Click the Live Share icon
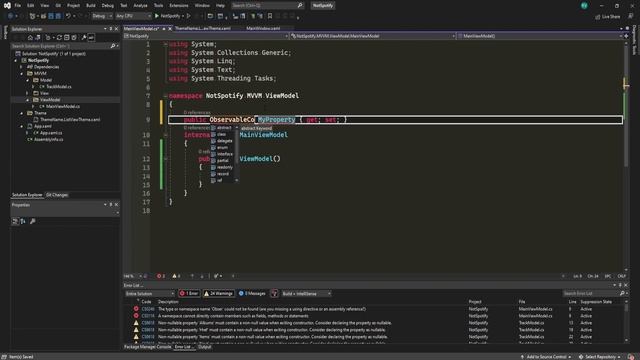This screenshot has height=360, width=640. [598, 17]
